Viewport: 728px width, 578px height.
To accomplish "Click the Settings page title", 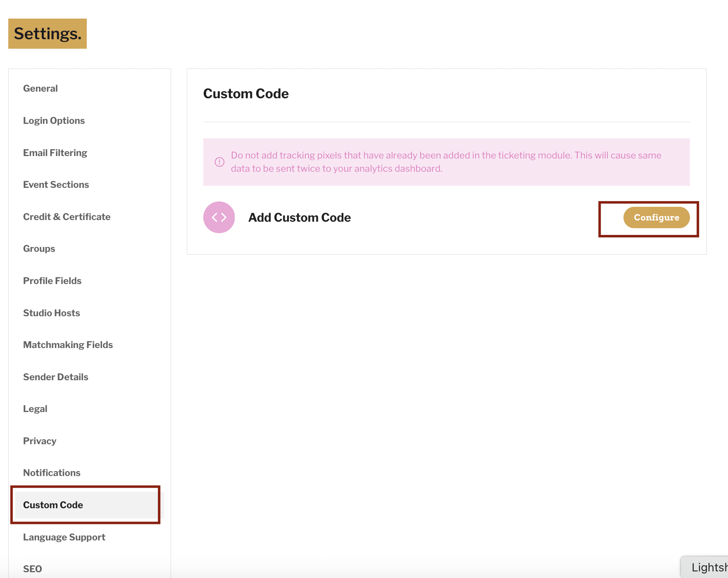I will 48,33.
